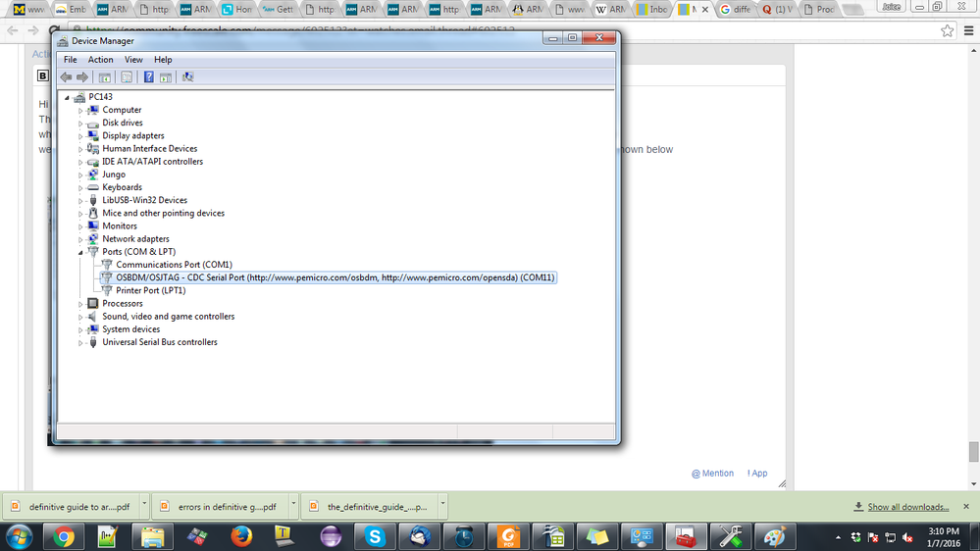Open Firefox from the taskbar

coord(241,536)
